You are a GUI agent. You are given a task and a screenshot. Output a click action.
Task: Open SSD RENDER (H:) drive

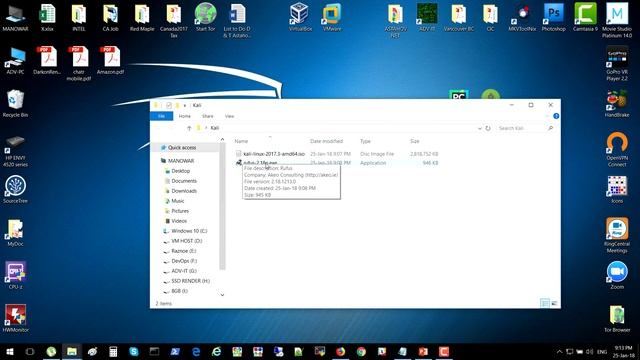point(190,281)
